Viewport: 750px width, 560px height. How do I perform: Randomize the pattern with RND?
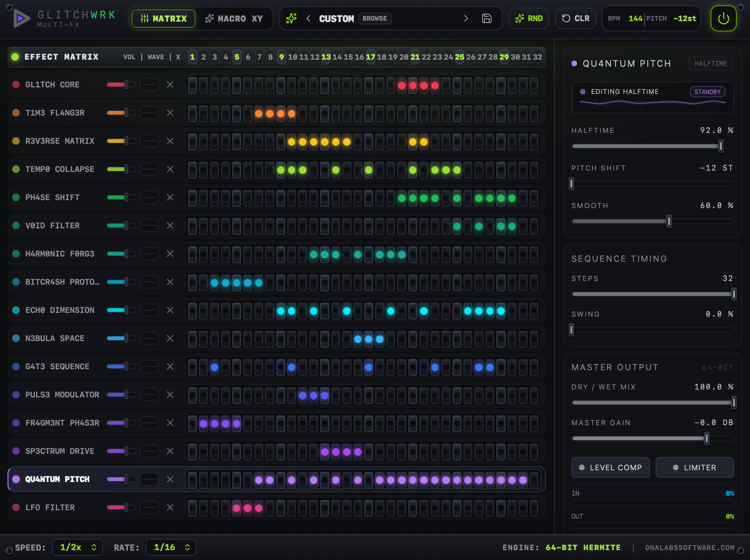(x=529, y=18)
